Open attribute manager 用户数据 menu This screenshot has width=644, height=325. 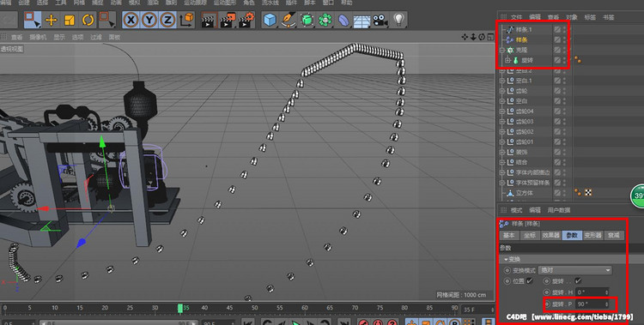pos(559,210)
